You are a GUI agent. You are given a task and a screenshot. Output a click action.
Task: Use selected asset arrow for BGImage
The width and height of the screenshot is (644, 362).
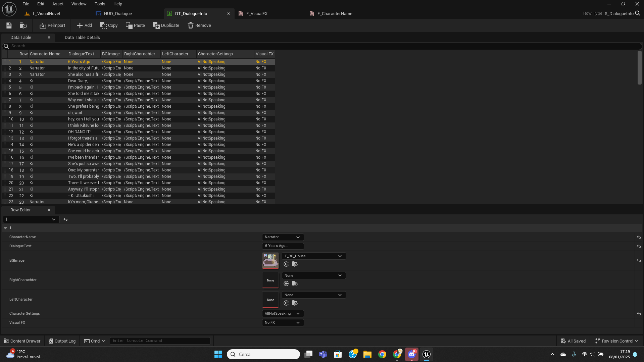click(286, 264)
